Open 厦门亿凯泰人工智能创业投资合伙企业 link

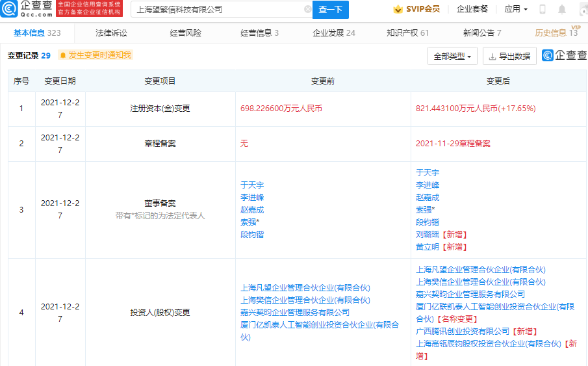click(x=320, y=331)
